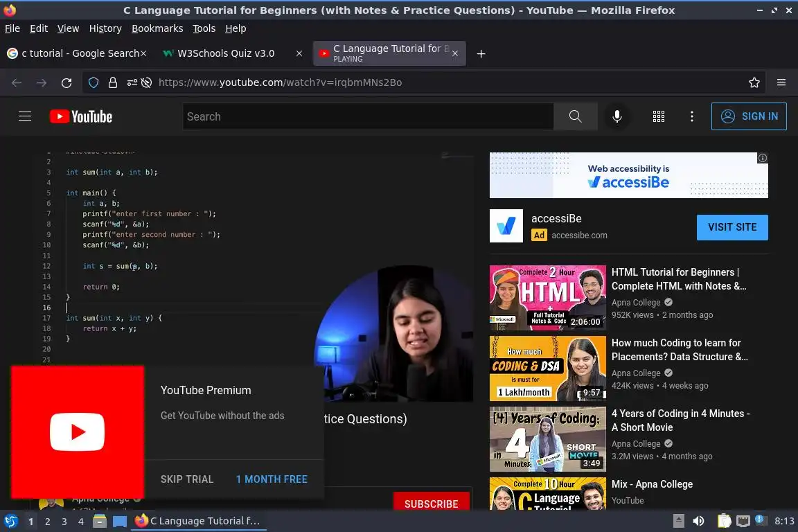Close the W3Schools Quiz tab
Image resolution: width=798 pixels, height=532 pixels.
coord(299,53)
